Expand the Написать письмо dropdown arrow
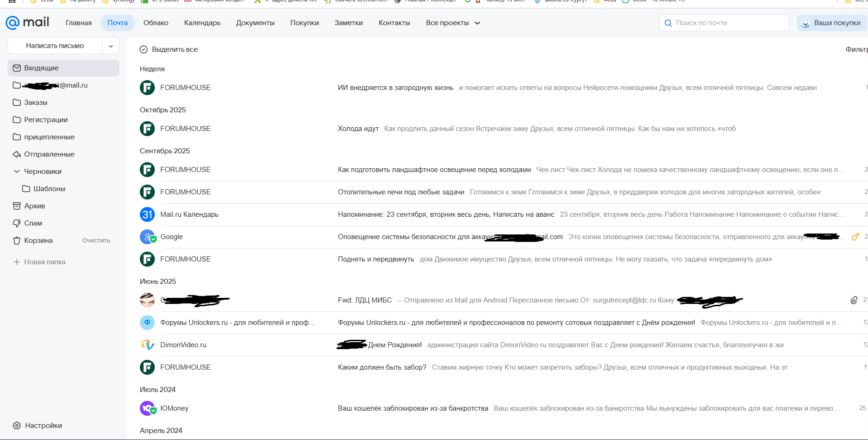The width and height of the screenshot is (868, 440). click(x=111, y=46)
